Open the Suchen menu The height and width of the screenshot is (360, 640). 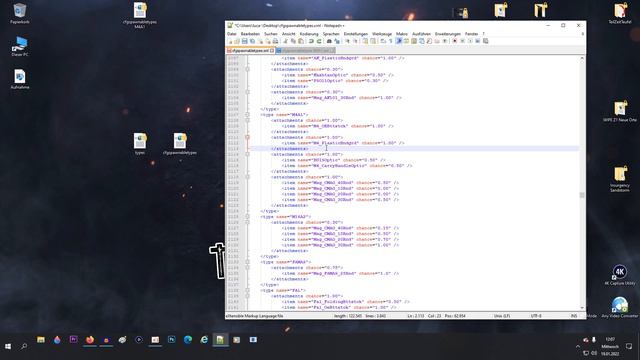(x=271, y=34)
